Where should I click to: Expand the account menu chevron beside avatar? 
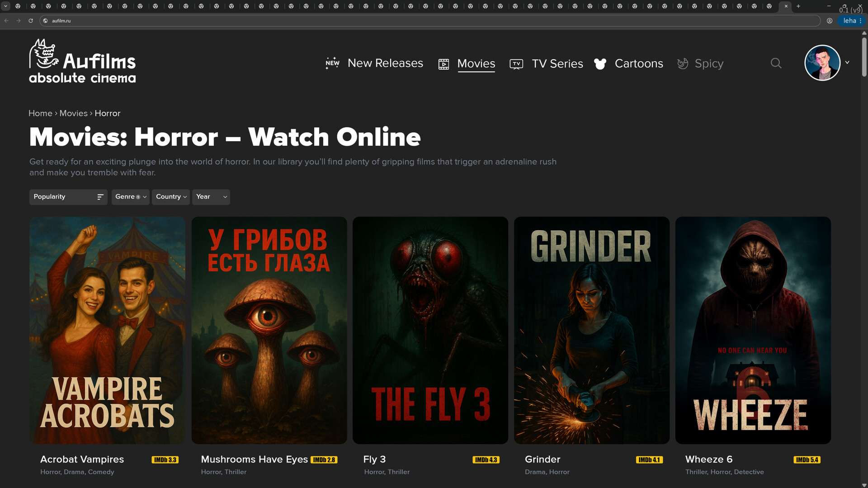click(847, 63)
